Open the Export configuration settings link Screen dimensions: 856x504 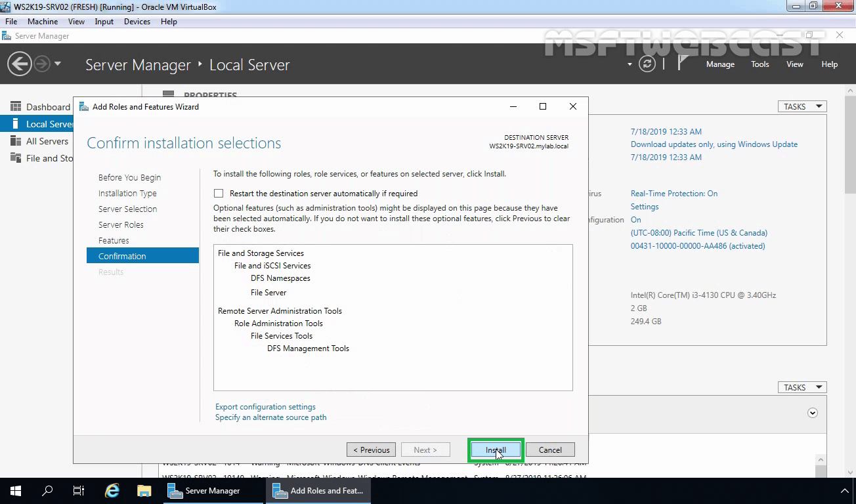265,406
